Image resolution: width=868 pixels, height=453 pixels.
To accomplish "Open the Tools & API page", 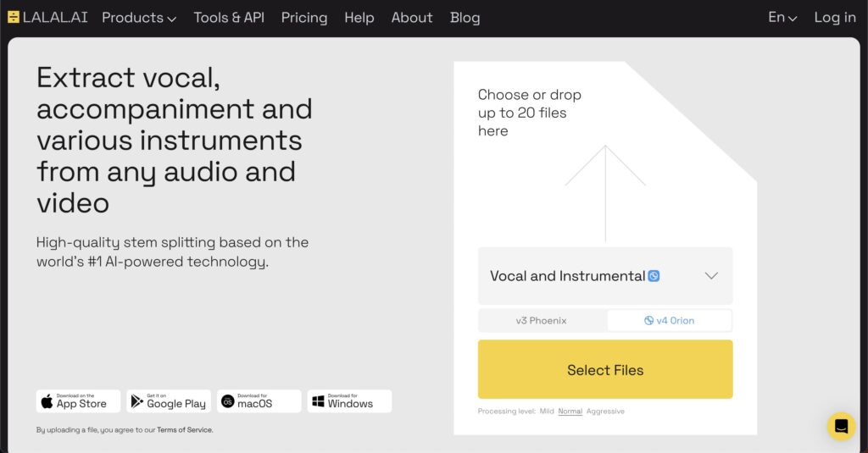I will point(229,18).
